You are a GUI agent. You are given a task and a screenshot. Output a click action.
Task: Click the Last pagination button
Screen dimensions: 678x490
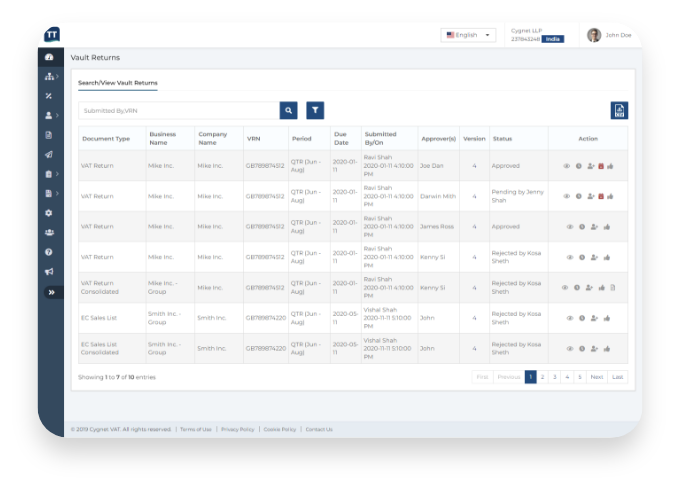[x=617, y=377]
